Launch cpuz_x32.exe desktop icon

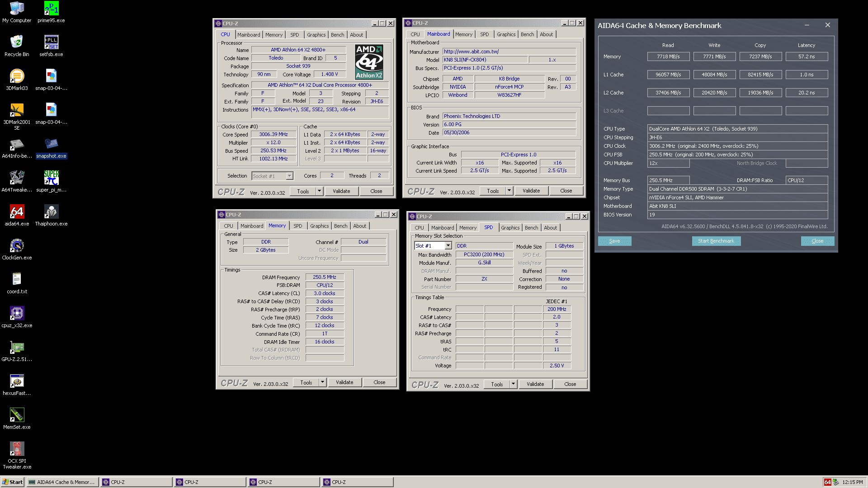tap(17, 317)
